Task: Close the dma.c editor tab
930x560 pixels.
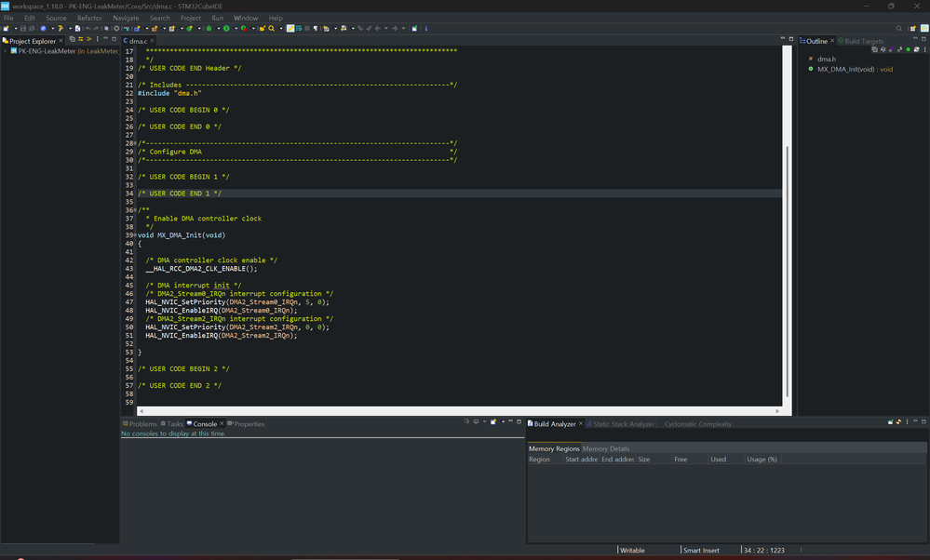Action: point(153,41)
